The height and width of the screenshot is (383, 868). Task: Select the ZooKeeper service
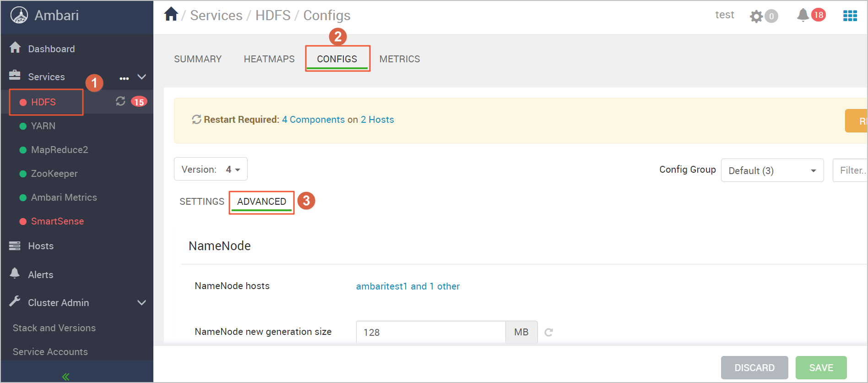coord(54,174)
